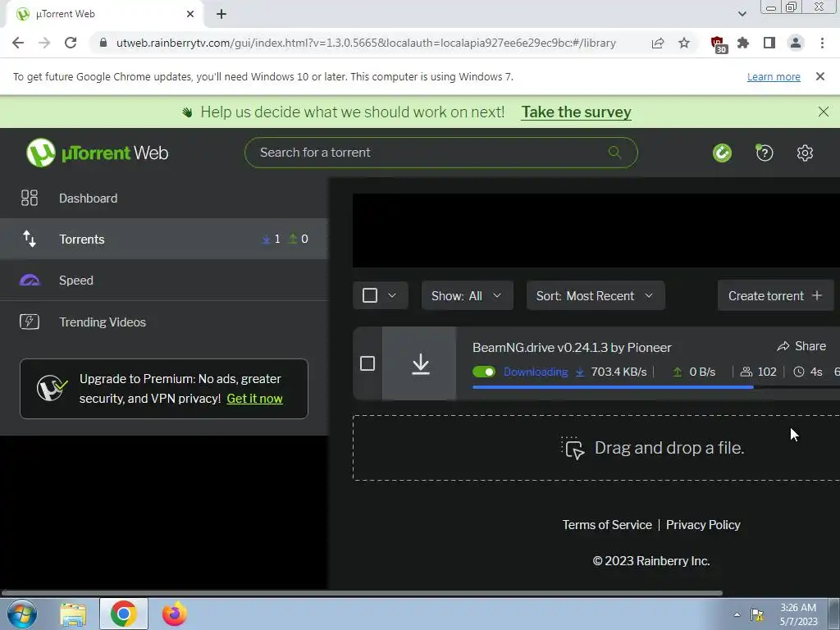The height and width of the screenshot is (630, 840).
Task: Open the Chrome tab search chevron
Action: click(x=742, y=14)
